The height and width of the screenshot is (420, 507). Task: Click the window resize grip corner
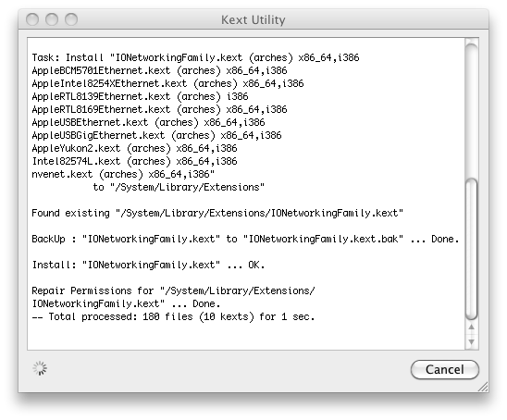(x=483, y=387)
